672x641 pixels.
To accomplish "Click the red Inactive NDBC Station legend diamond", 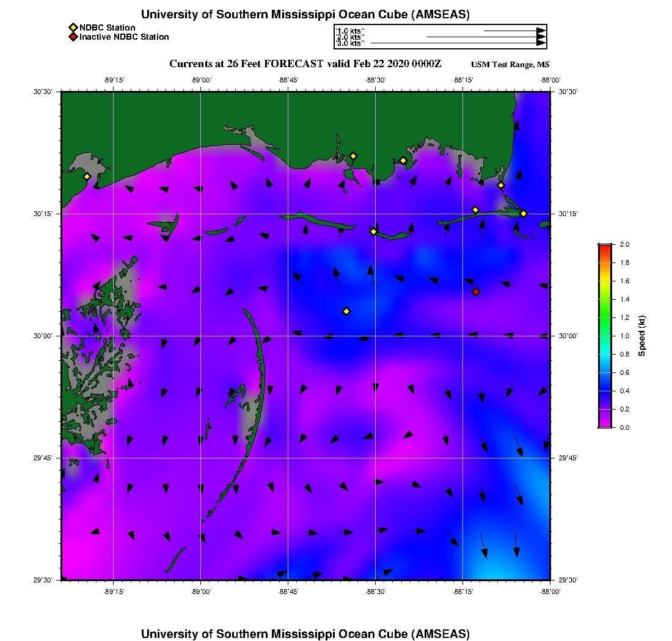I will pos(73,37).
